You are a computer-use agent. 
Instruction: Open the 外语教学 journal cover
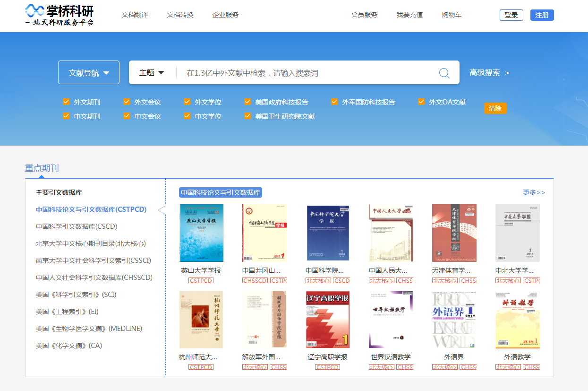pyautogui.click(x=518, y=320)
